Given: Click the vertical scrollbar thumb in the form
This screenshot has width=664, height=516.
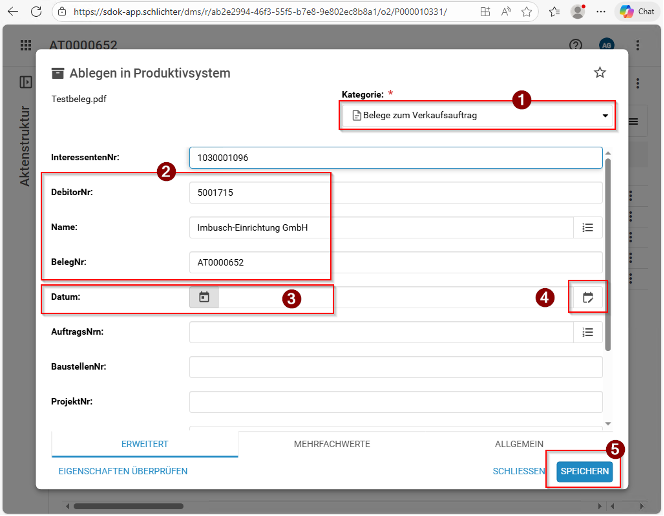Looking at the screenshot, I should [x=608, y=254].
